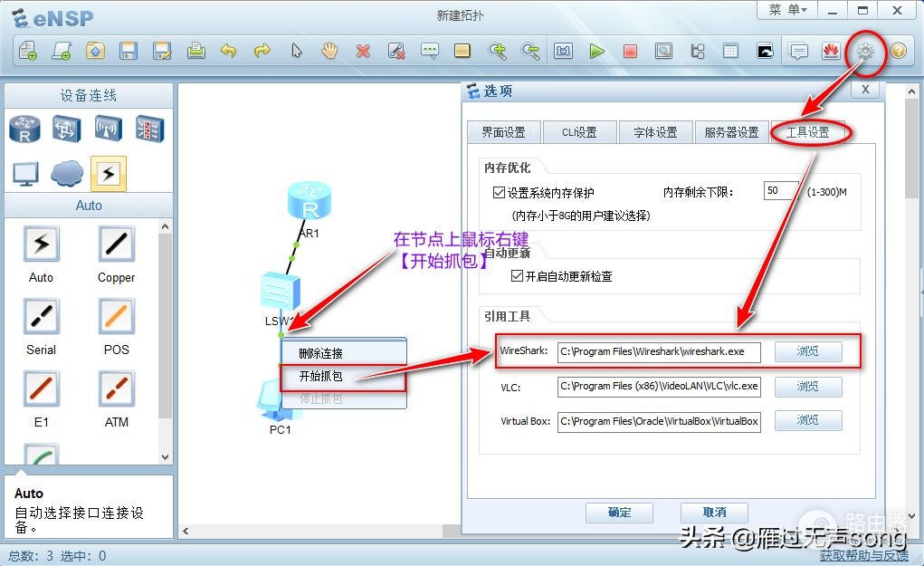Undo the last action
Screen dimensions: 924x566
[x=229, y=52]
